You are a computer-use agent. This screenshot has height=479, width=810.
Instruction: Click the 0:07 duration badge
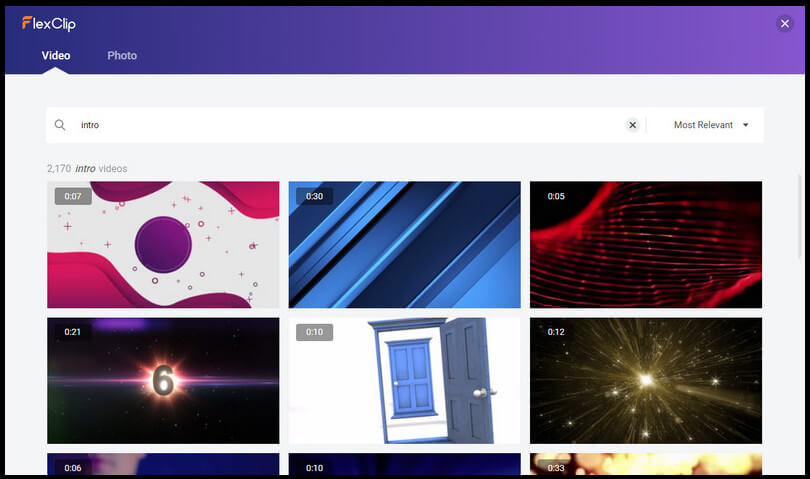(x=73, y=196)
